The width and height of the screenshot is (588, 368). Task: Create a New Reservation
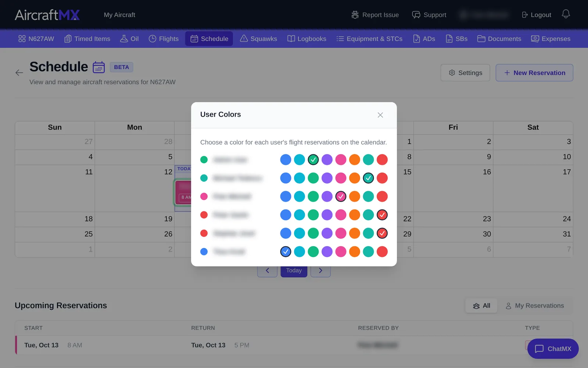tap(534, 73)
